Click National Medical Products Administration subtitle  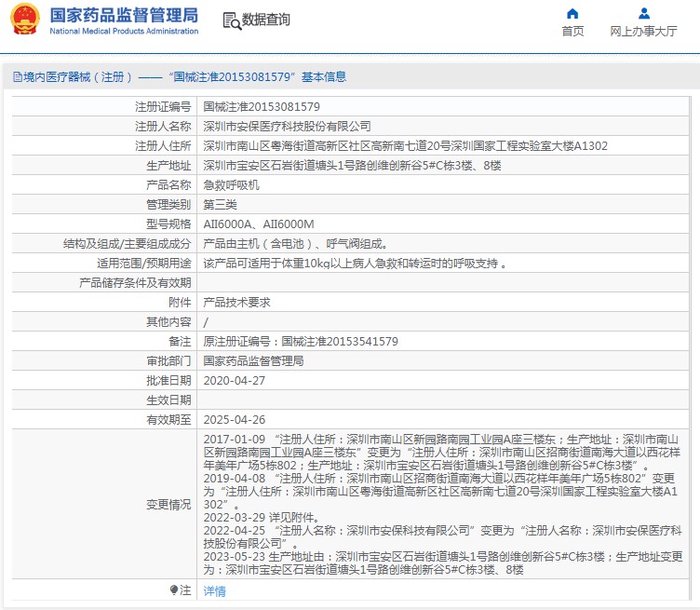(124, 32)
